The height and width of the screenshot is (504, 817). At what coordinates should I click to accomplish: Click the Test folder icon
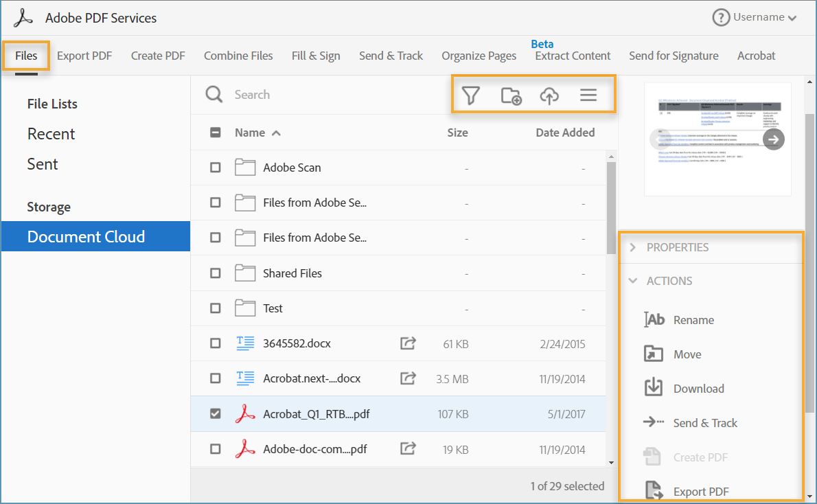245,308
